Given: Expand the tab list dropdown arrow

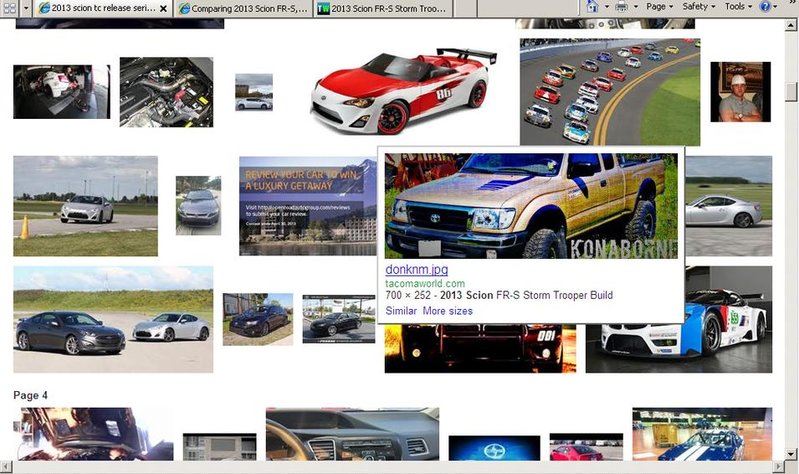Looking at the screenshot, I should click(x=26, y=8).
